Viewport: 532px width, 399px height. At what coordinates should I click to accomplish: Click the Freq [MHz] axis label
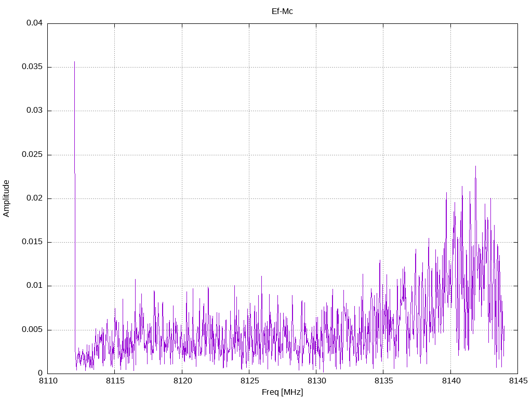tap(282, 392)
